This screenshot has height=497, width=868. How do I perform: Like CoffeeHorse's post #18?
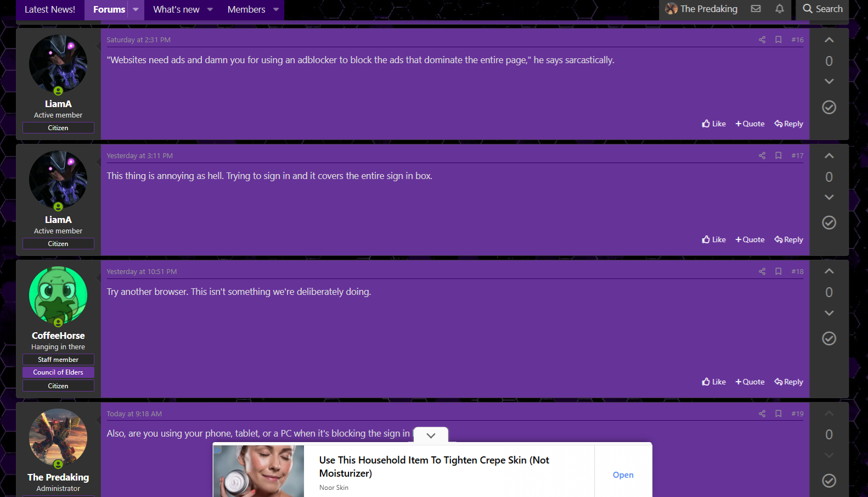(x=714, y=382)
